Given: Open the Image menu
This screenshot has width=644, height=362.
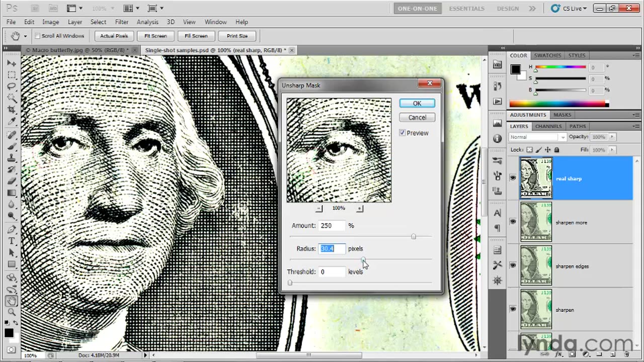Looking at the screenshot, I should coord(51,22).
